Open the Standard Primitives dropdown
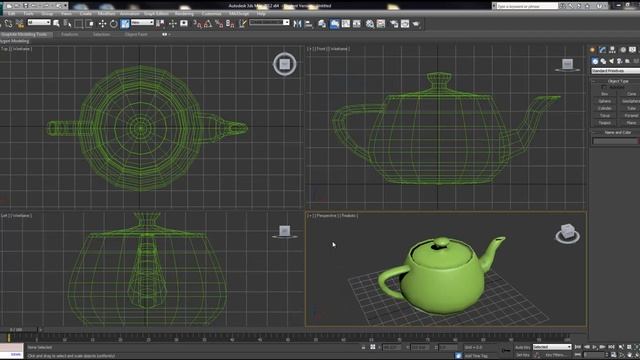 point(616,71)
